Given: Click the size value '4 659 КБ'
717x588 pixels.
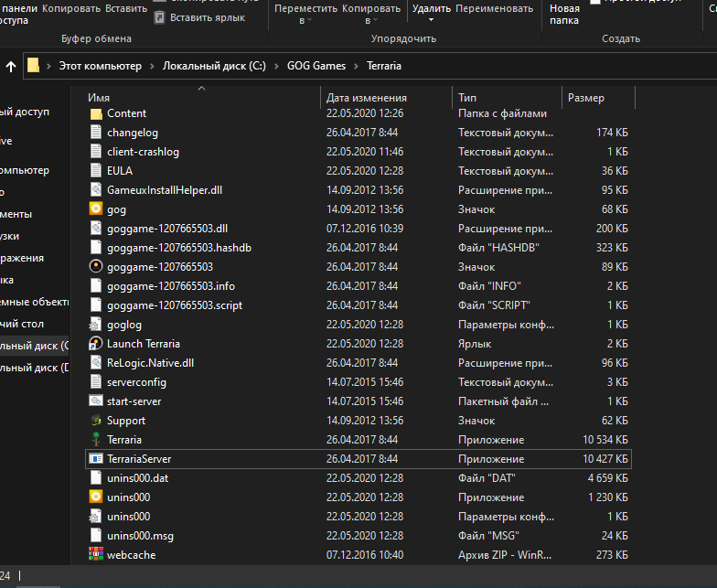Looking at the screenshot, I should [x=607, y=478].
